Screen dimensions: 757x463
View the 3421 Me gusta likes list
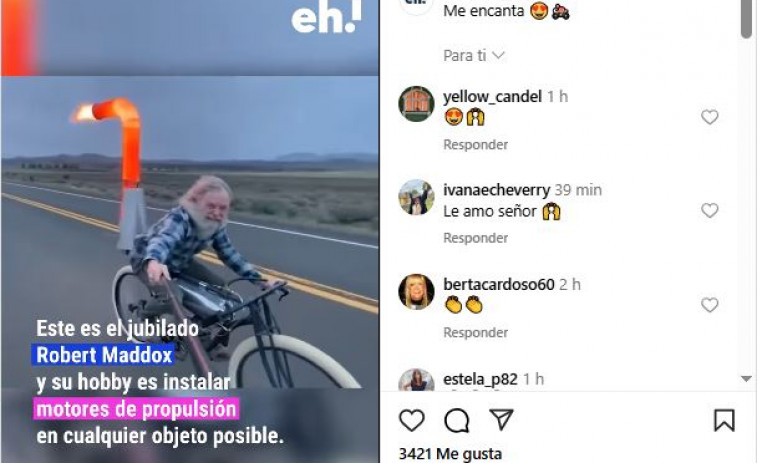click(450, 454)
